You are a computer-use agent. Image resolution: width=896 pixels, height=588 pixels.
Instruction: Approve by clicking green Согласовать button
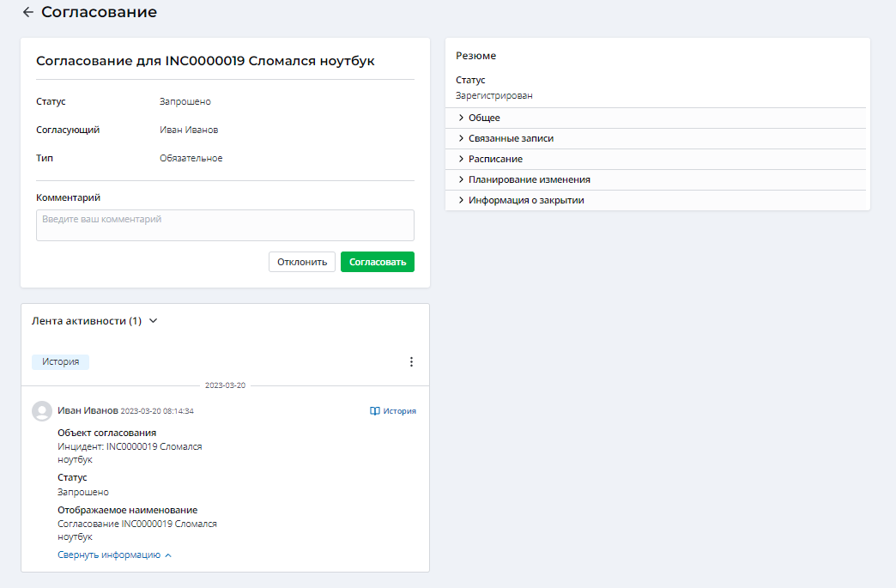coord(377,262)
